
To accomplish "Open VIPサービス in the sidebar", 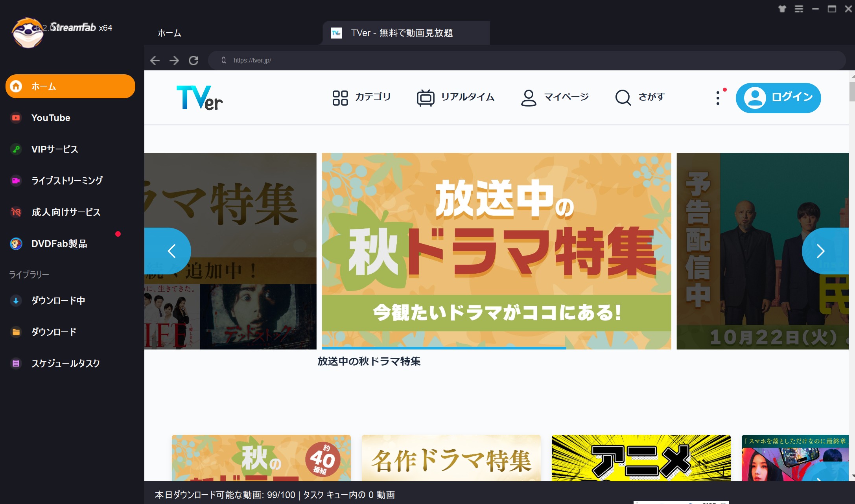I will (70, 149).
